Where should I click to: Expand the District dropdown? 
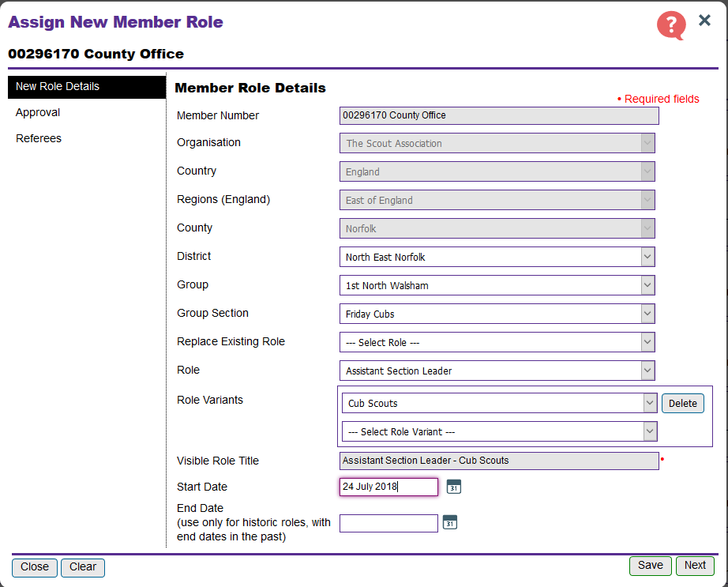[497, 257]
